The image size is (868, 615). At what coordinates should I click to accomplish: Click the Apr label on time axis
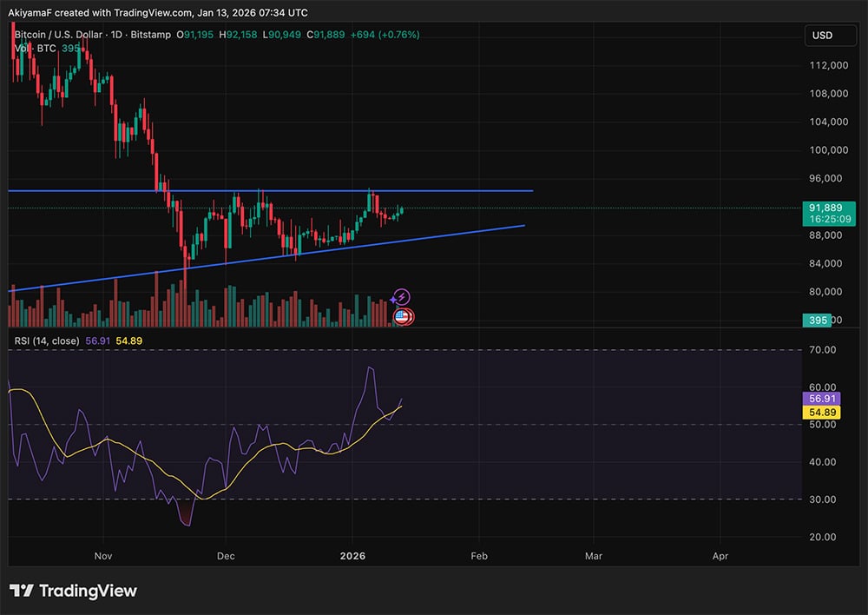pos(720,554)
